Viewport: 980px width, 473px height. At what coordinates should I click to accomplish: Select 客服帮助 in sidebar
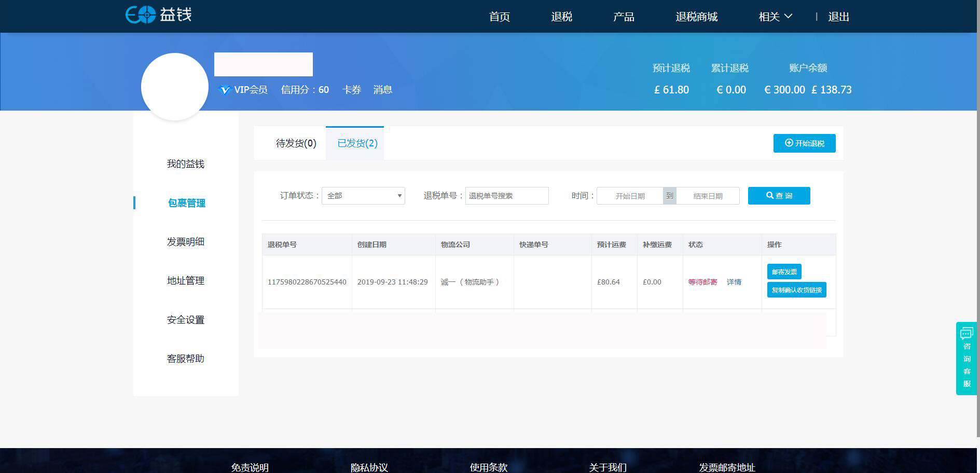point(186,359)
